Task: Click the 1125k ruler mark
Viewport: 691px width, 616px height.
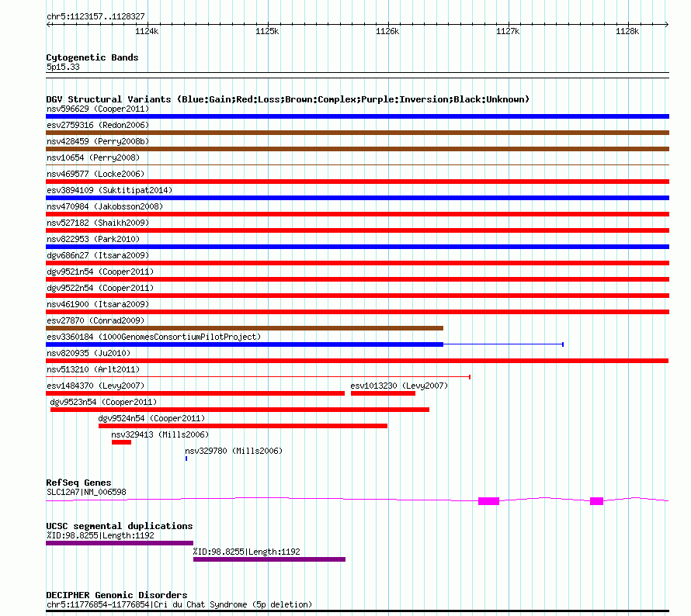Action: point(267,31)
